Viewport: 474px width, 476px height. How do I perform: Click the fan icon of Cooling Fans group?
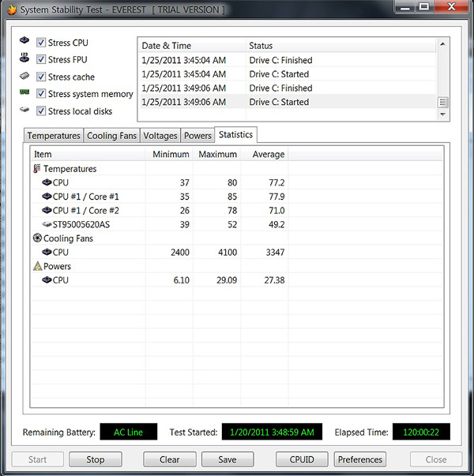37,238
